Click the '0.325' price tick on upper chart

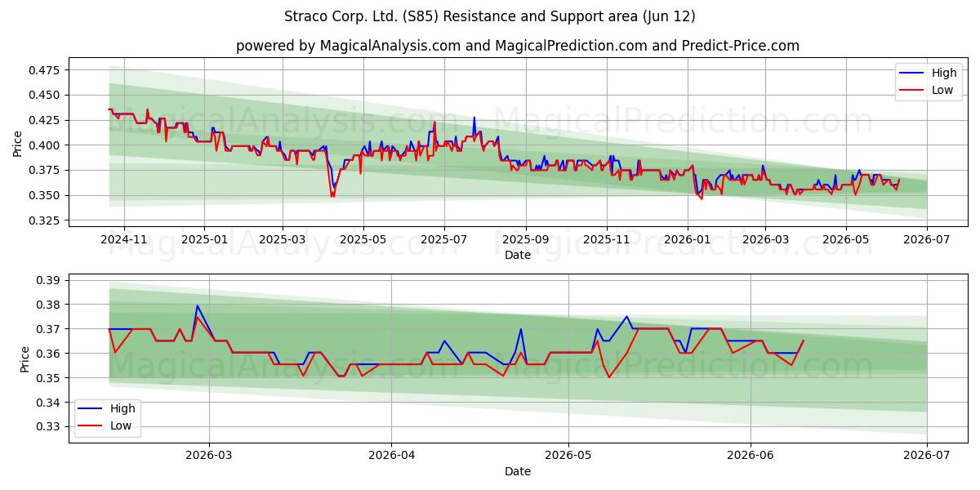click(46, 220)
